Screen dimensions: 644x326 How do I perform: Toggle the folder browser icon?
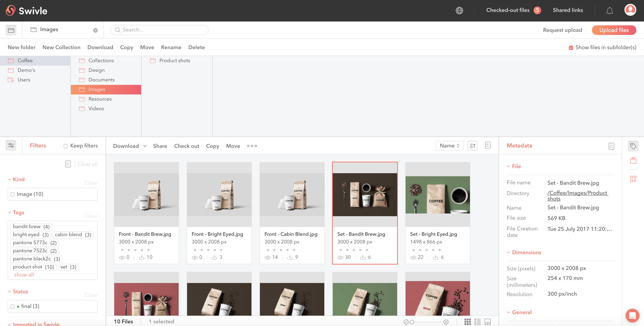tap(11, 30)
